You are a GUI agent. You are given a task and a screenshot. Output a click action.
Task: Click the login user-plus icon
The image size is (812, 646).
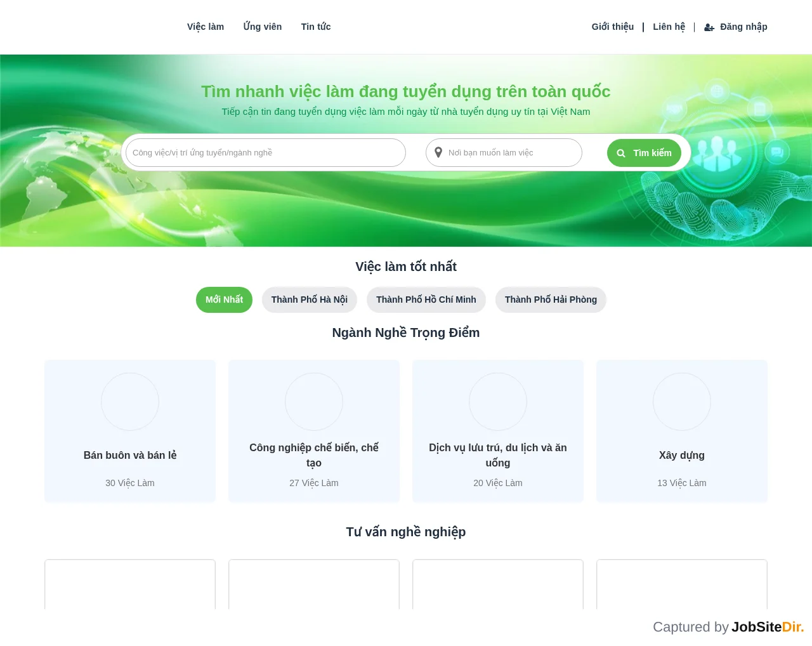tap(709, 27)
